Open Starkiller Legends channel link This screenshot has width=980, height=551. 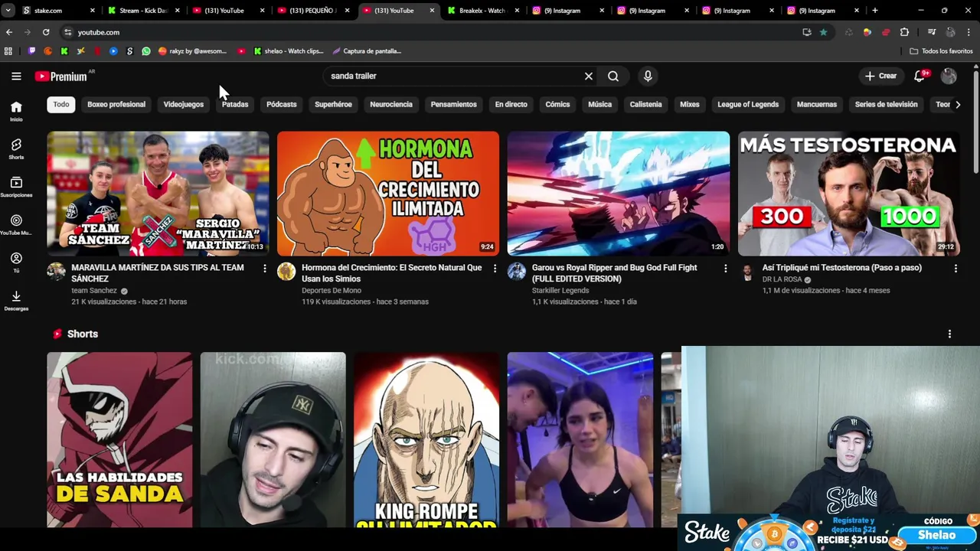pos(560,291)
